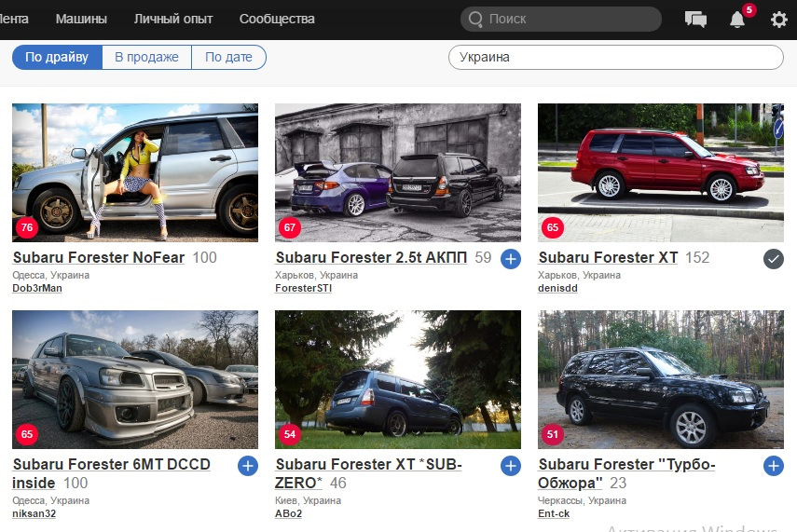The height and width of the screenshot is (532, 797).
Task: Open Subaru Forester "Турбо-Обжора" link
Action: click(x=626, y=473)
